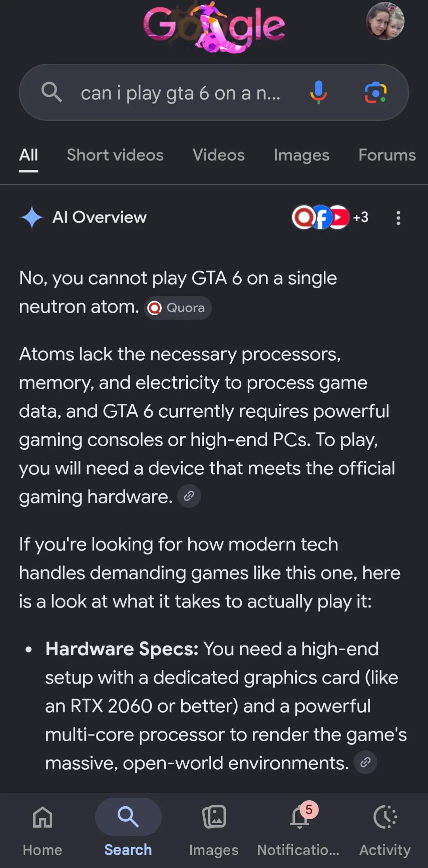Tap link icon after 'open-world environments.'
The height and width of the screenshot is (868, 428).
pos(365,762)
